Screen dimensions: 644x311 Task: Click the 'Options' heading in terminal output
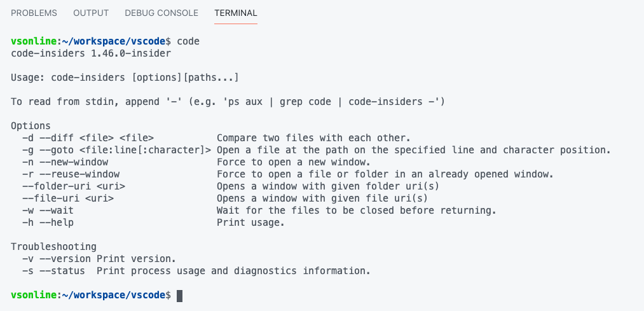pos(31,126)
